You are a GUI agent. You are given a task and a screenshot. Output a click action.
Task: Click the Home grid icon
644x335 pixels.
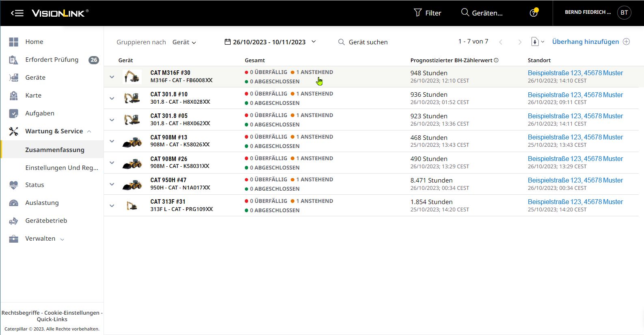click(14, 42)
